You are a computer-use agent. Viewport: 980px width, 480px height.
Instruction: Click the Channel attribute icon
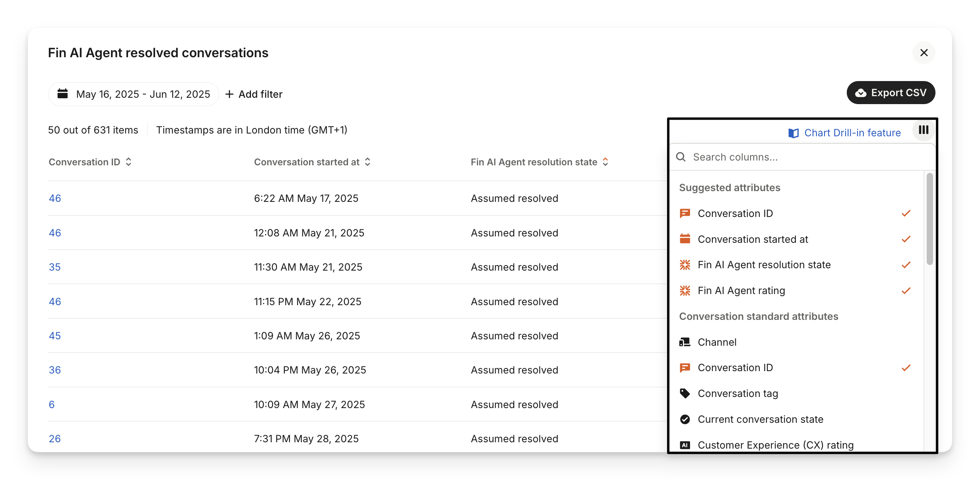coord(685,342)
